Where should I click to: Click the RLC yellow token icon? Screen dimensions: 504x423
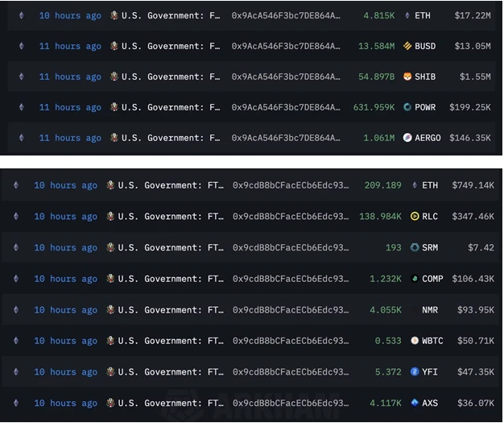415,216
